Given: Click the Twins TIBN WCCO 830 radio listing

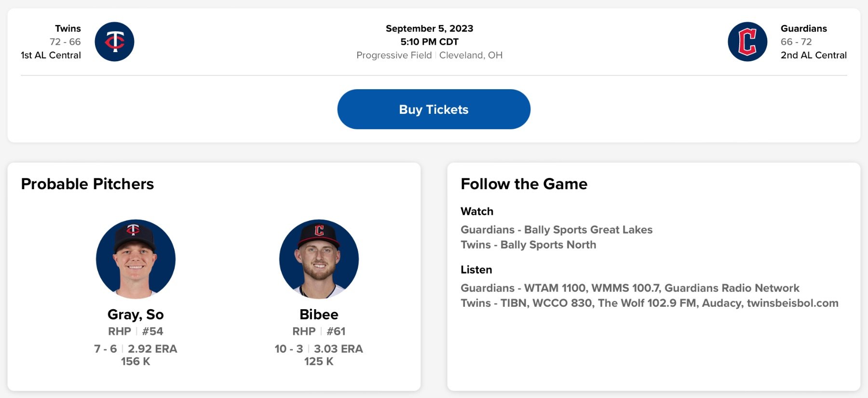Looking at the screenshot, I should click(649, 303).
